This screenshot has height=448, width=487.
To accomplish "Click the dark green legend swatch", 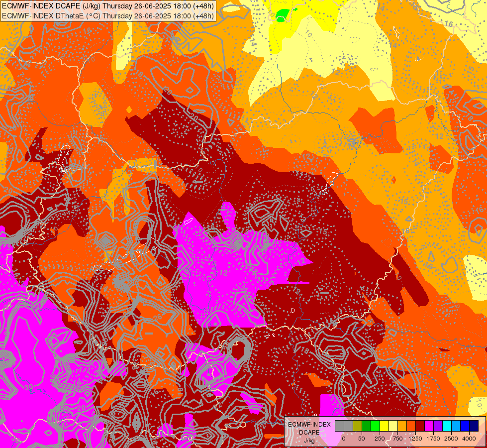I will pyautogui.click(x=367, y=426).
